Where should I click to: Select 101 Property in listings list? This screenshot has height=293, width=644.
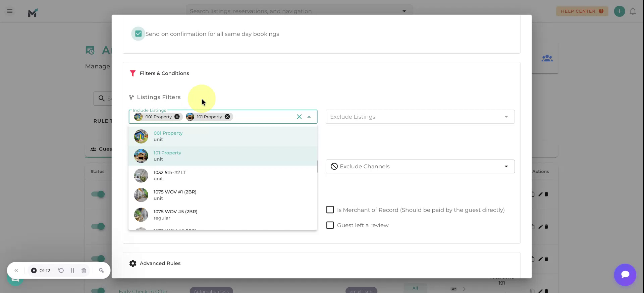(223, 156)
